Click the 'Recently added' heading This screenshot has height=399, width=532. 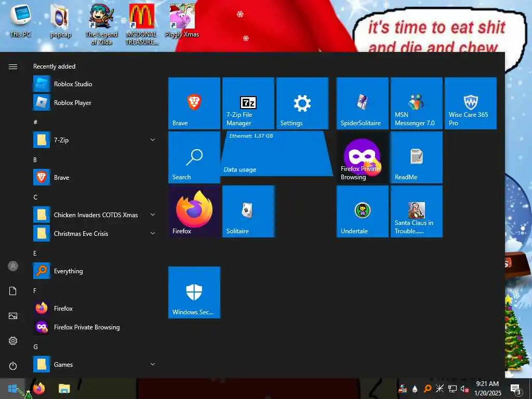[54, 66]
